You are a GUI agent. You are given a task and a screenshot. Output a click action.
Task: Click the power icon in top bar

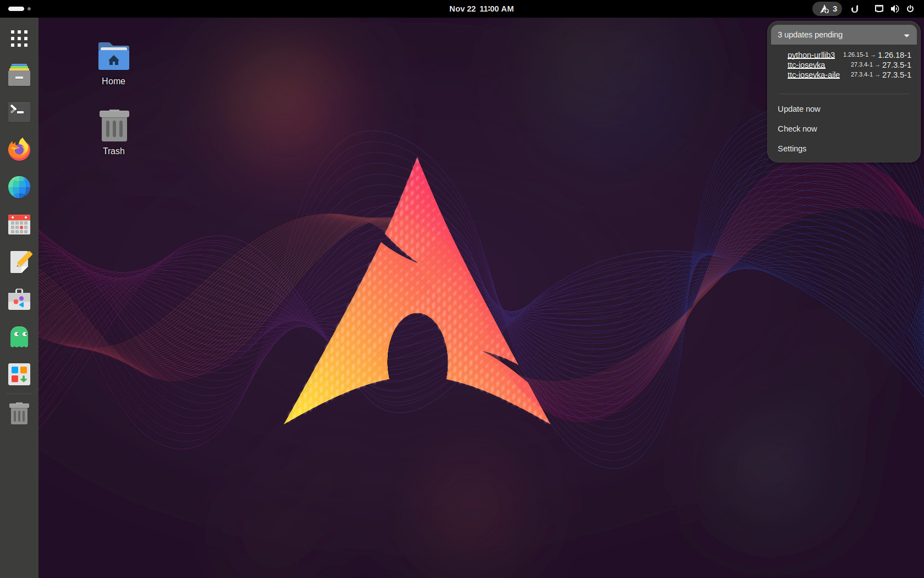[910, 9]
